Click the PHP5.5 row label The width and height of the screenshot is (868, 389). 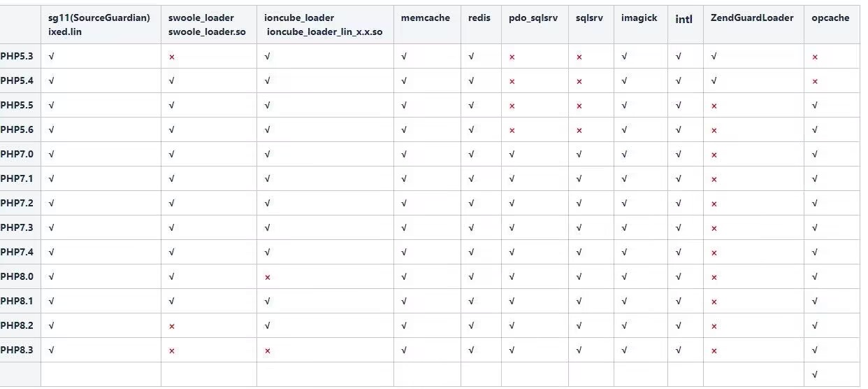coord(17,105)
